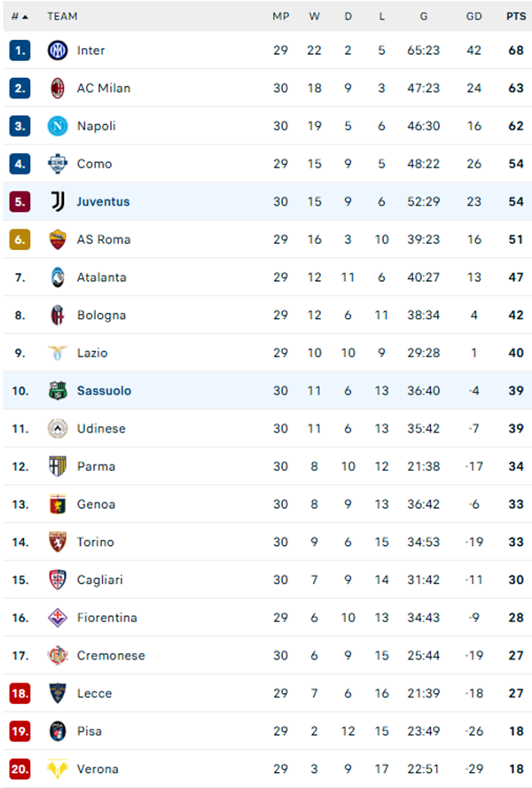Select the AC Milan badge icon
Viewport: 532px width, 788px height.
click(x=57, y=88)
